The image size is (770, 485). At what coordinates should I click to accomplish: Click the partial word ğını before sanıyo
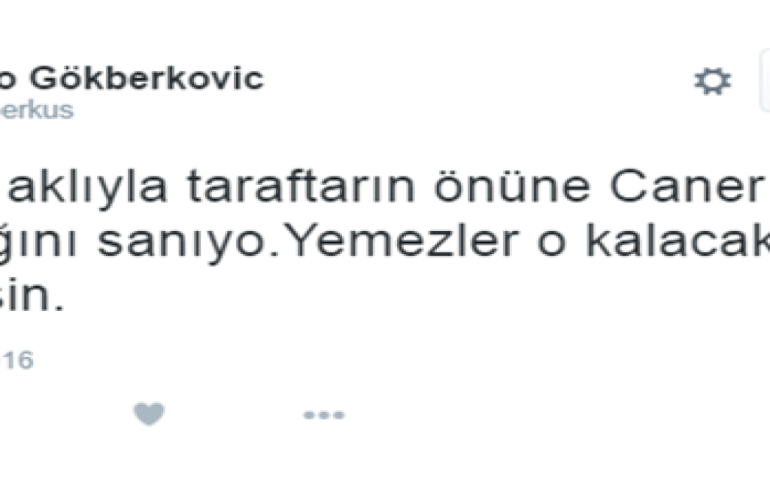point(38,242)
